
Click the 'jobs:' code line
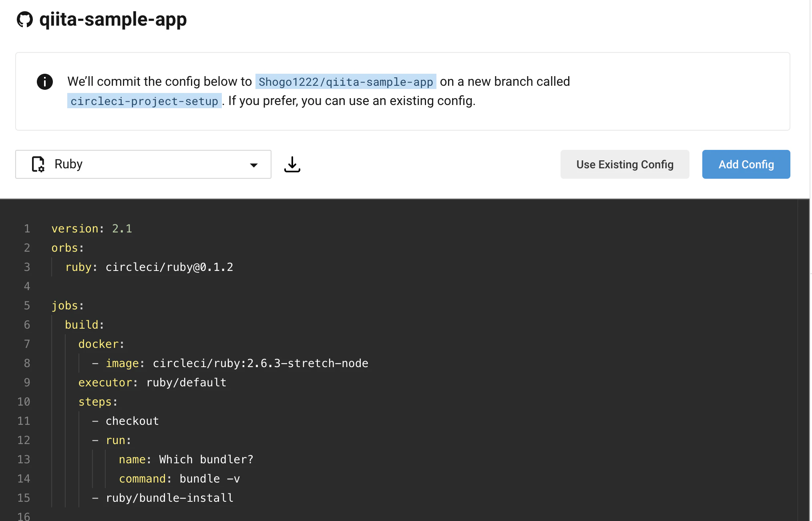68,305
